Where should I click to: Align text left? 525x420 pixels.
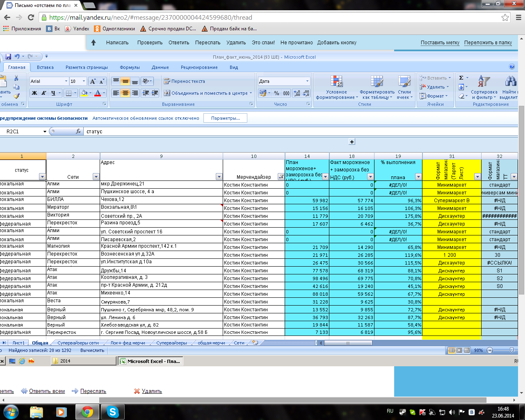[116, 93]
